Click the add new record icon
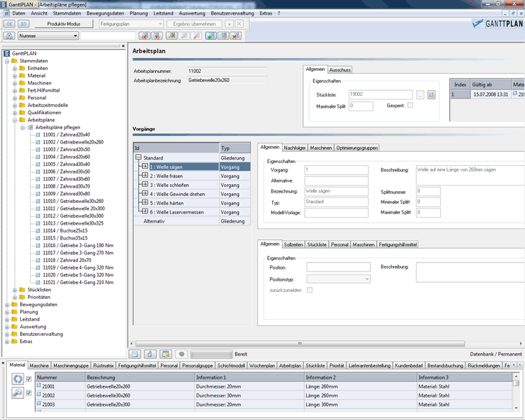Viewport: 525px width, 420px height. coord(211,36)
